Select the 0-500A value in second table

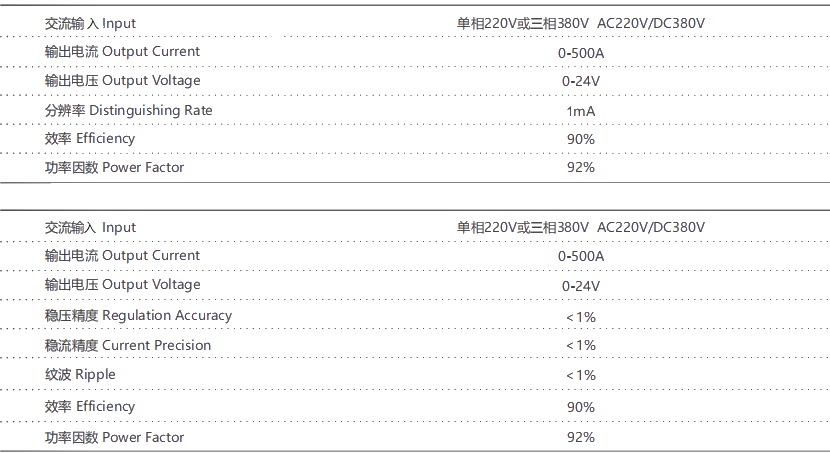581,257
